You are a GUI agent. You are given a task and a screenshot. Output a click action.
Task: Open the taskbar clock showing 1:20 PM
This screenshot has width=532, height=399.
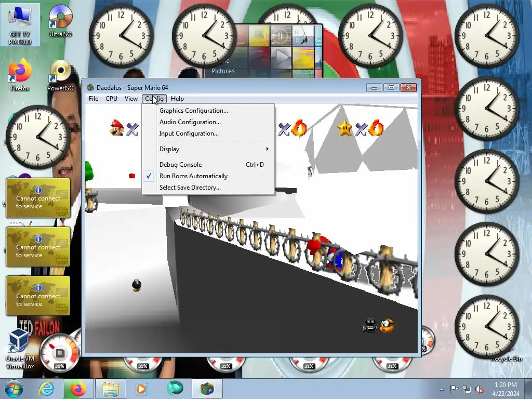click(x=506, y=389)
